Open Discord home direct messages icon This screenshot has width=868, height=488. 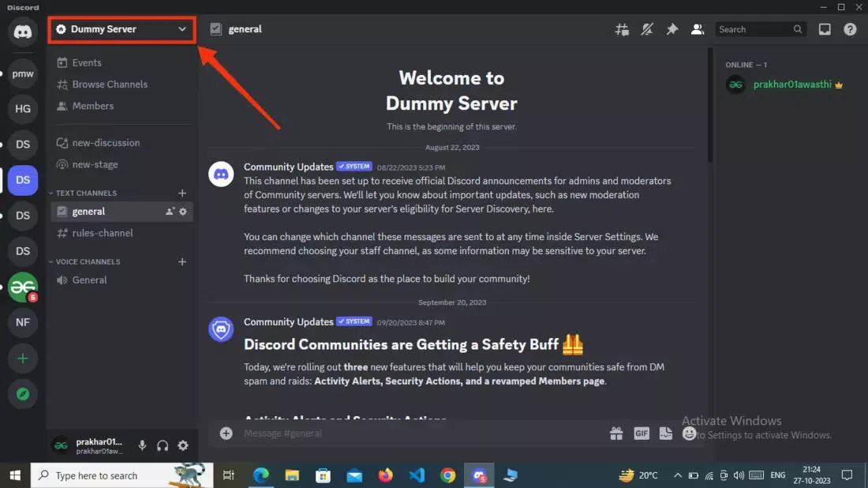23,32
